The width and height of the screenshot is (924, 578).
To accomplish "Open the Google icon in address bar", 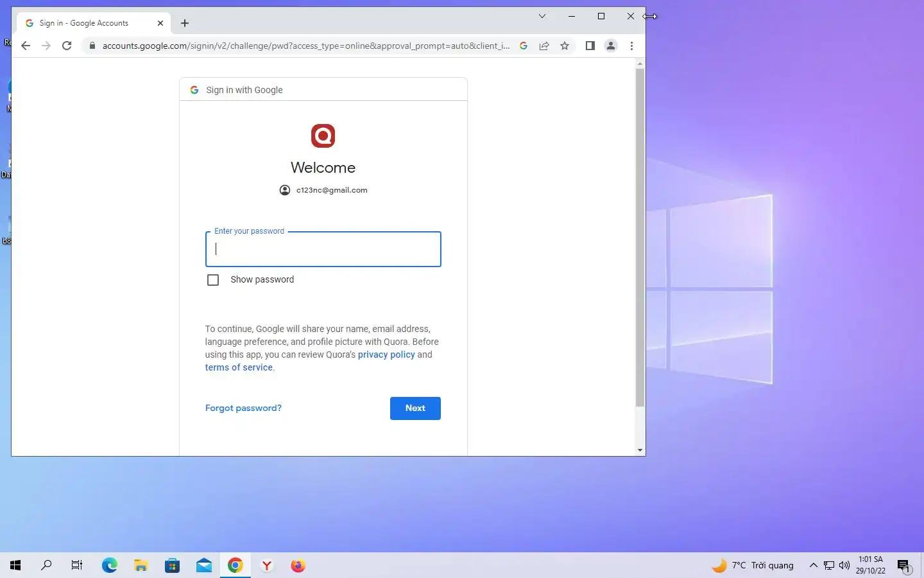I will coord(524,46).
